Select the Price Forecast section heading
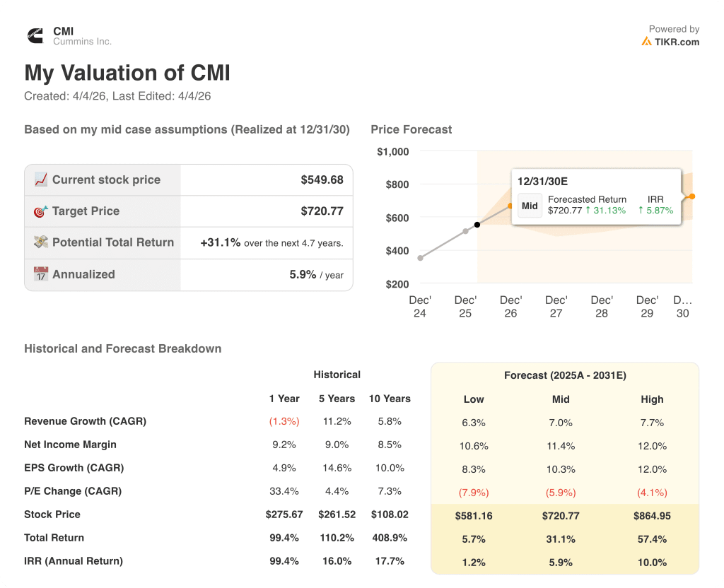This screenshot has height=588, width=724. coord(412,129)
